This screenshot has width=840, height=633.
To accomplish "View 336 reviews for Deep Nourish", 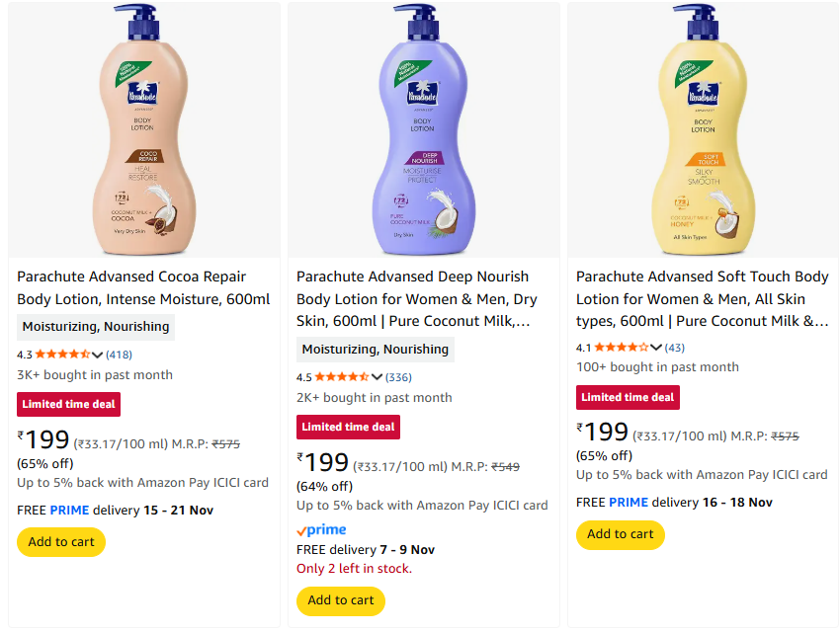I will [399, 377].
